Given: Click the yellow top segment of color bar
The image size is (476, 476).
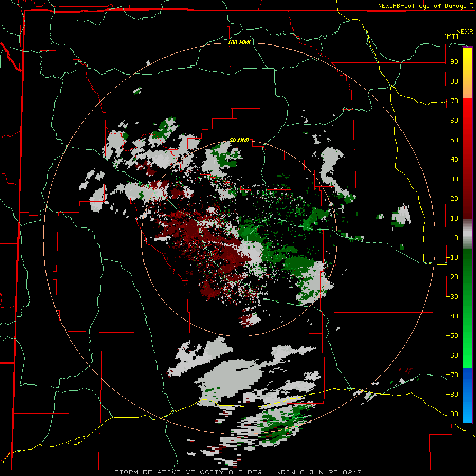Looking at the screenshot, I should 467,72.
